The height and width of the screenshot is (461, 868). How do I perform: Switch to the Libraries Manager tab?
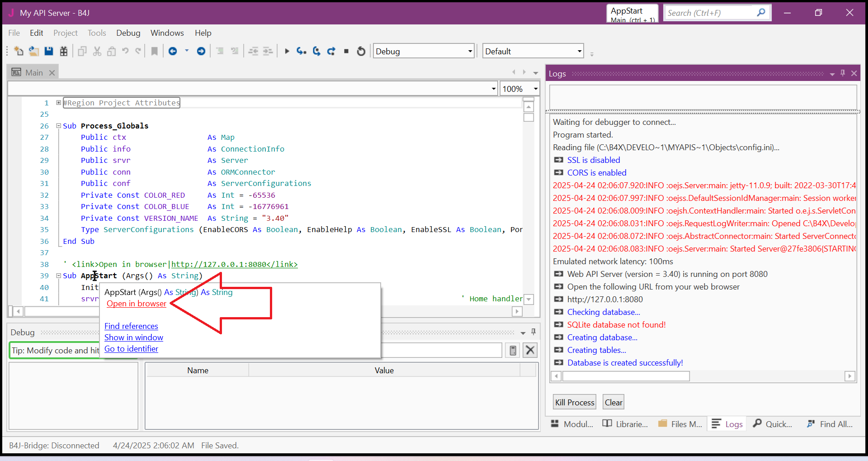625,424
